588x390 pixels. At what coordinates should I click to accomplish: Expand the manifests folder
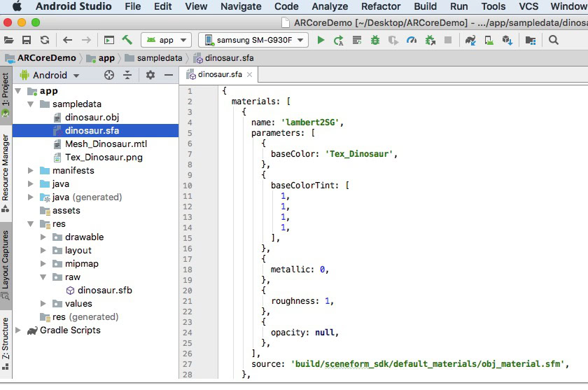pos(30,170)
